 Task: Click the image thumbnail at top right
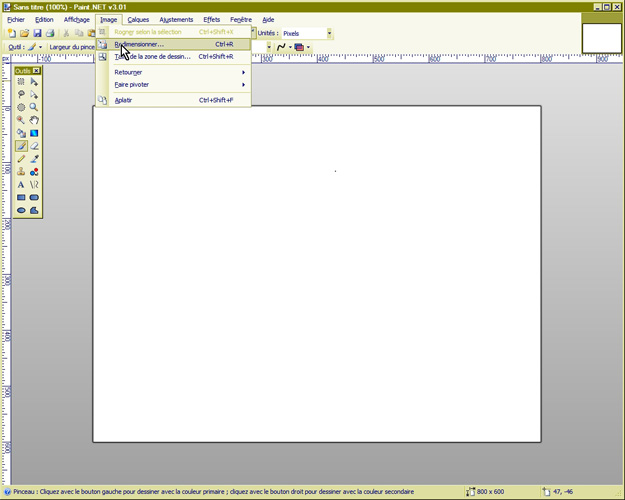point(601,37)
